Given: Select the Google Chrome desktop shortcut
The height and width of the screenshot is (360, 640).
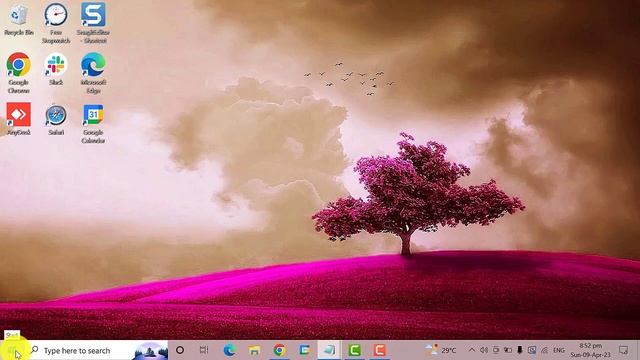Looking at the screenshot, I should click(18, 73).
